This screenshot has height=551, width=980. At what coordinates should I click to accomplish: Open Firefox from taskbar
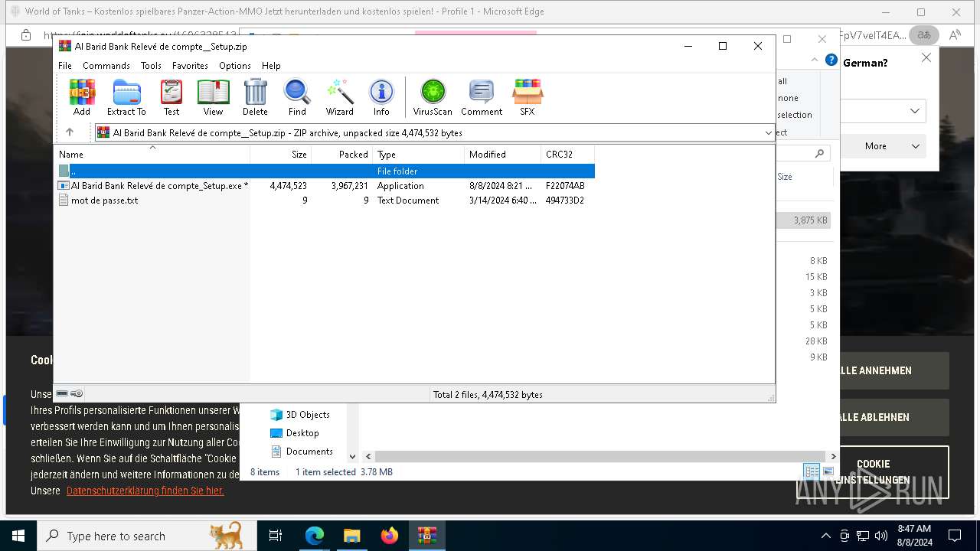(389, 536)
